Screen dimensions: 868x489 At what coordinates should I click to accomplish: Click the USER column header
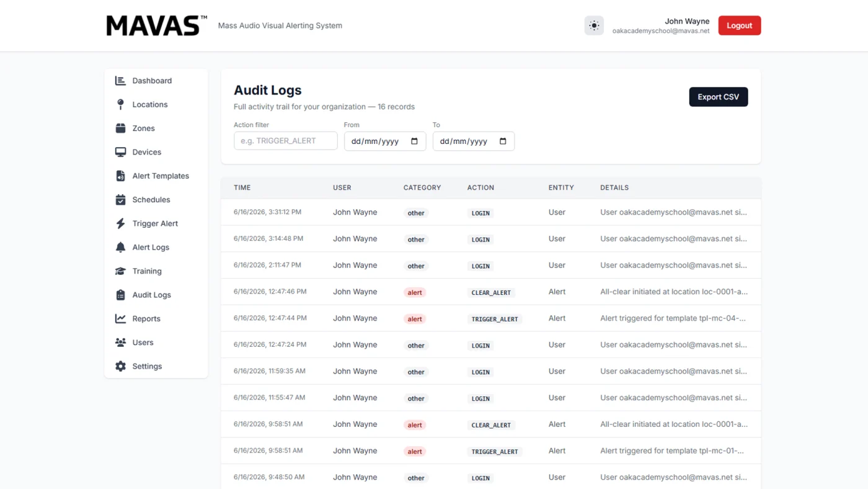[342, 187]
